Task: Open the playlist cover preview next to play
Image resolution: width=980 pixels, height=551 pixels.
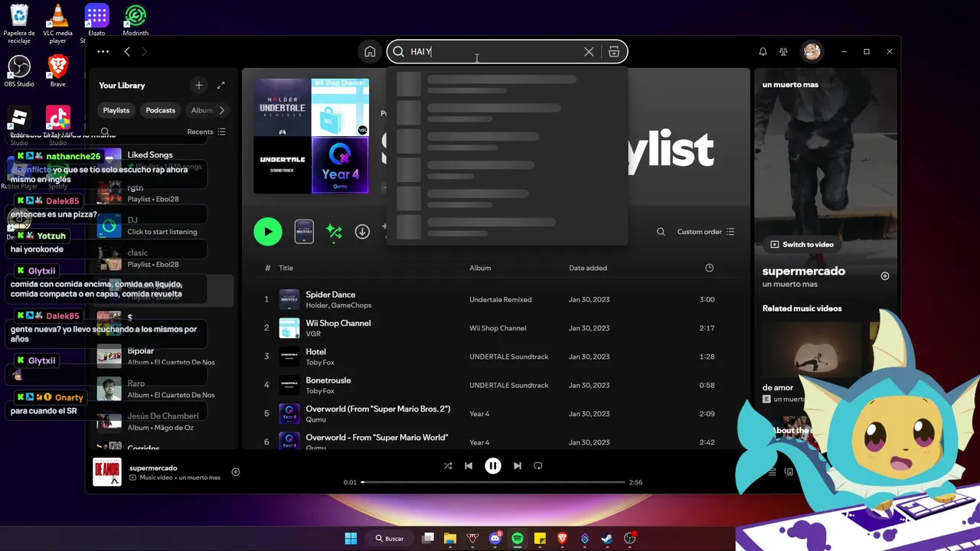Action: (304, 232)
